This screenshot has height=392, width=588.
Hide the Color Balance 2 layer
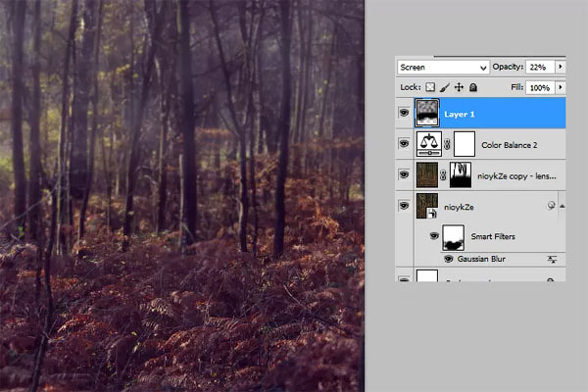(x=404, y=144)
